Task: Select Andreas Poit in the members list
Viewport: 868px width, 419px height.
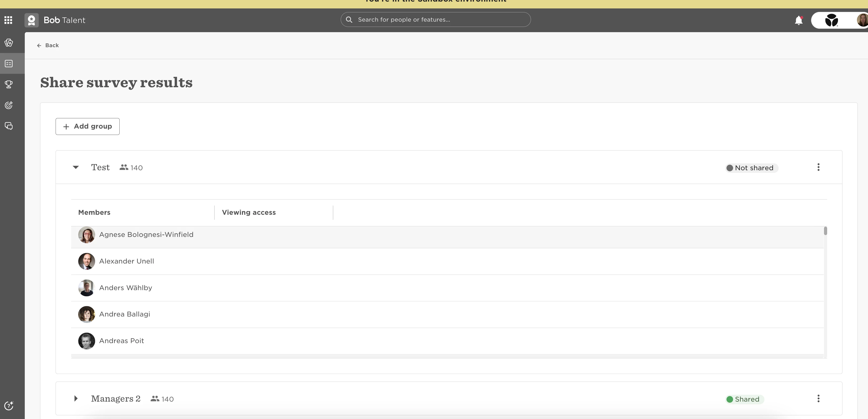Action: (447, 341)
